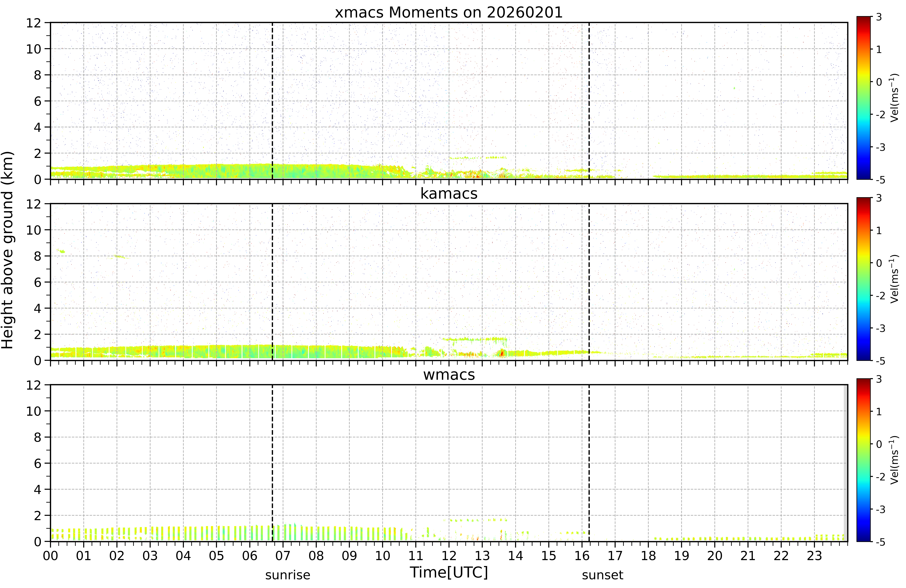Click the sunset dashed line in the xmacs panel
906x588 pixels.
[x=589, y=101]
